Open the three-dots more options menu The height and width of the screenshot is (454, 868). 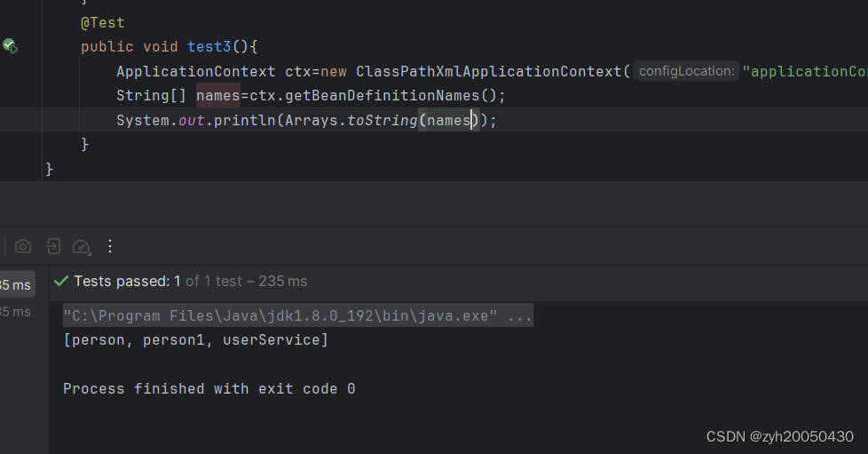[x=110, y=246]
